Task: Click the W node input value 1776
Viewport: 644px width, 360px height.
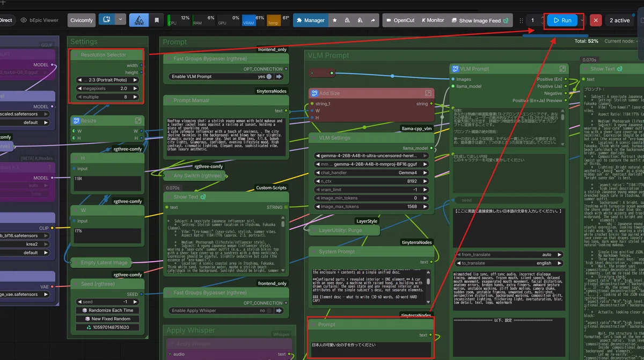Action: (x=107, y=235)
